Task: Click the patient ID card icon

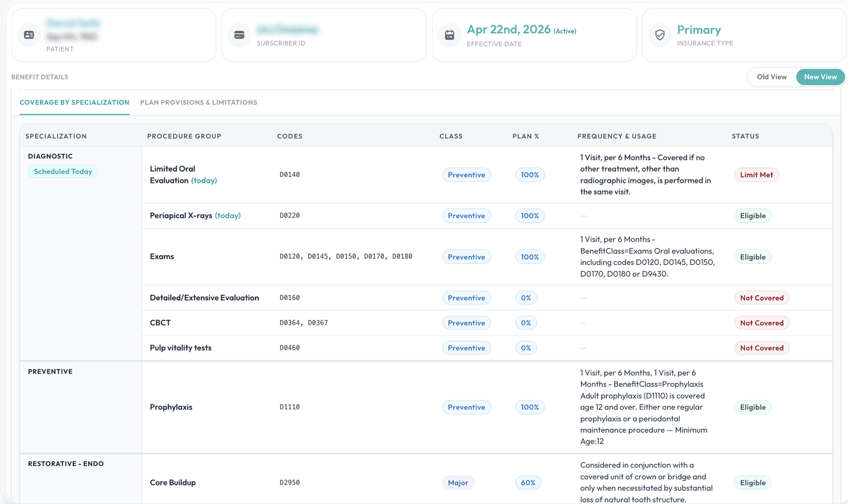Action: (x=29, y=35)
